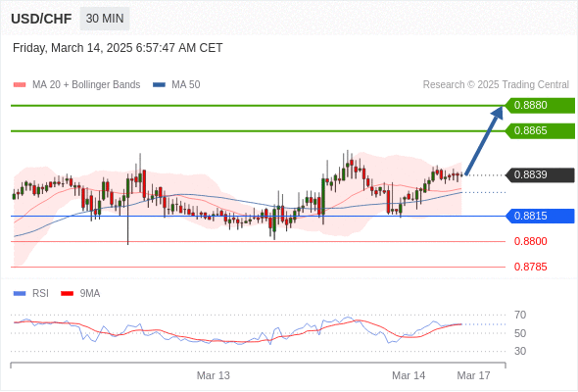The width and height of the screenshot is (578, 392).
Task: Click the Research © 2025 Trading Central credit
Action: pyautogui.click(x=496, y=85)
